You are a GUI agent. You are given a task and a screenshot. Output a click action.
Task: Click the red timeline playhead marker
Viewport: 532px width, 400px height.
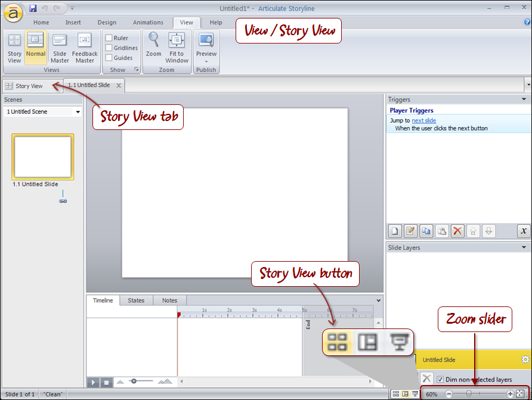click(x=179, y=315)
